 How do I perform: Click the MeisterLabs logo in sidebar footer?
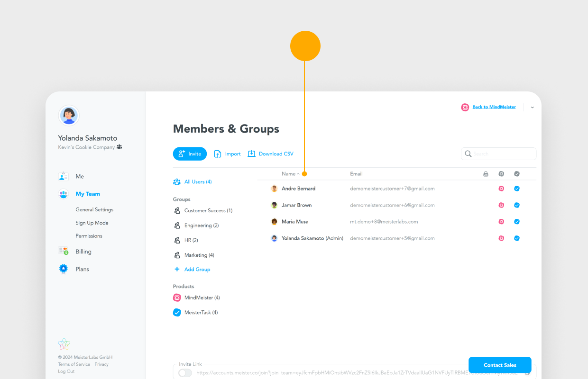coord(64,344)
